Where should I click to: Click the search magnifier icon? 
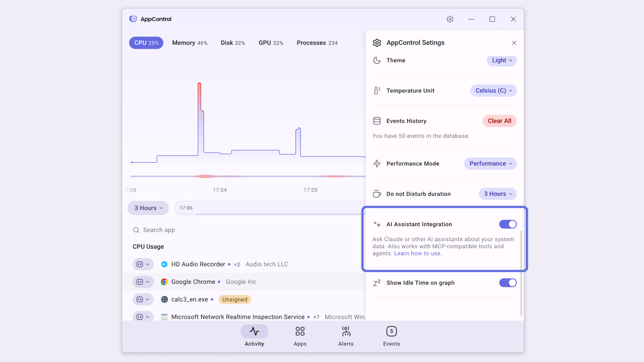click(135, 230)
